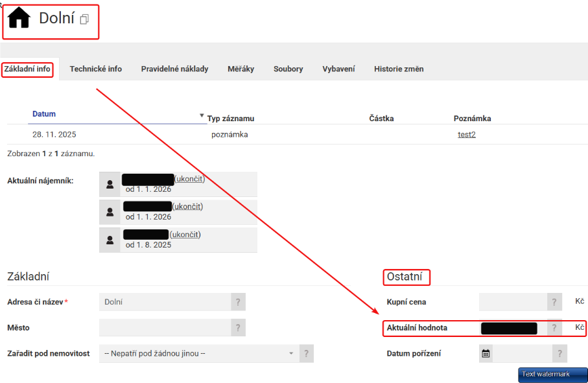Click the Město input field
The image size is (588, 383).
165,328
